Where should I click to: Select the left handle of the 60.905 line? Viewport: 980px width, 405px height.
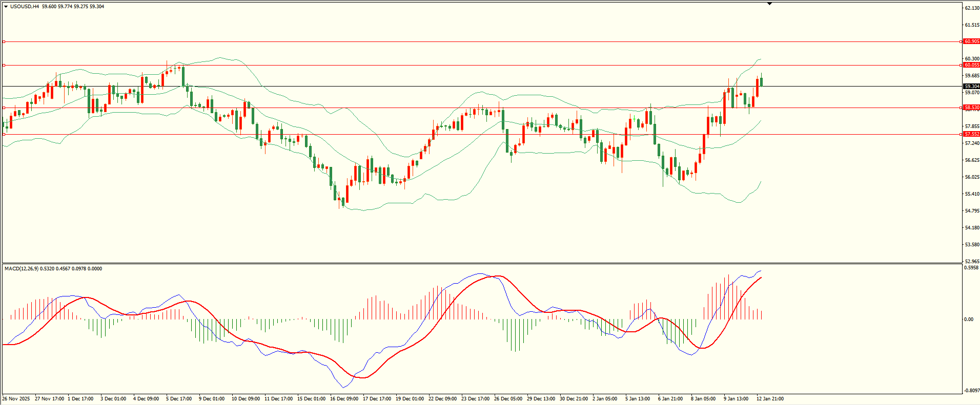click(4, 41)
